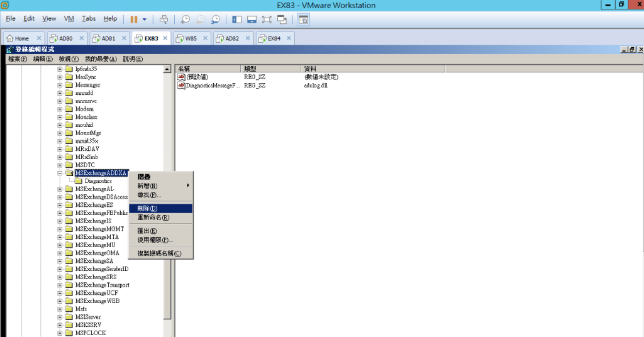Click the Unity mode toolbar icon
644x337 pixels.
coord(282,19)
